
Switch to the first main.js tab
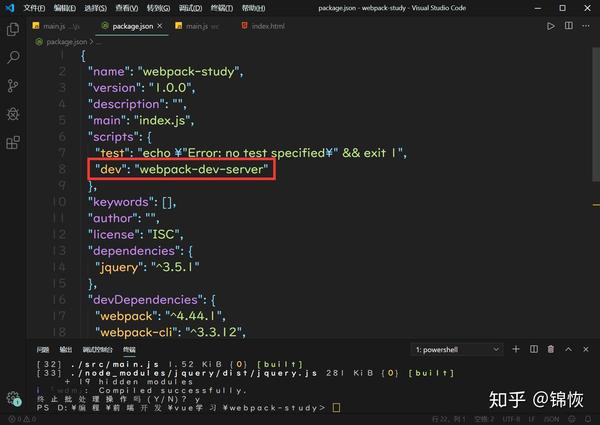(57, 26)
